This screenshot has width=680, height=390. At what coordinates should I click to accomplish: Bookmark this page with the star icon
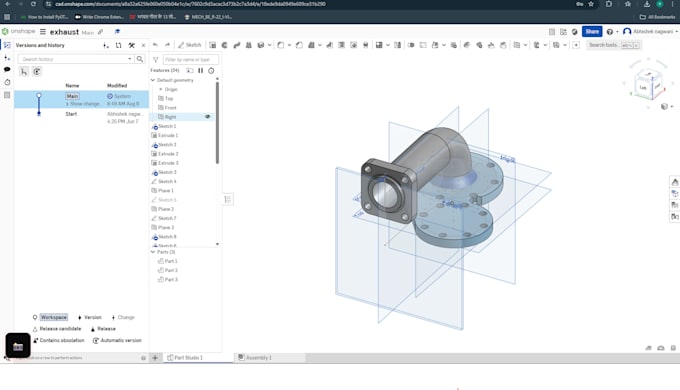pos(591,4)
